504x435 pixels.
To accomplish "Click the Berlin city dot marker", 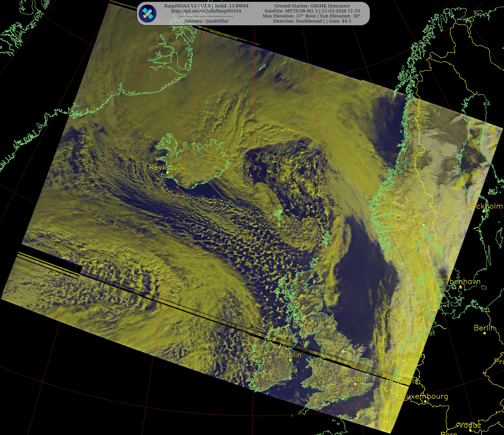I will 485,333.
